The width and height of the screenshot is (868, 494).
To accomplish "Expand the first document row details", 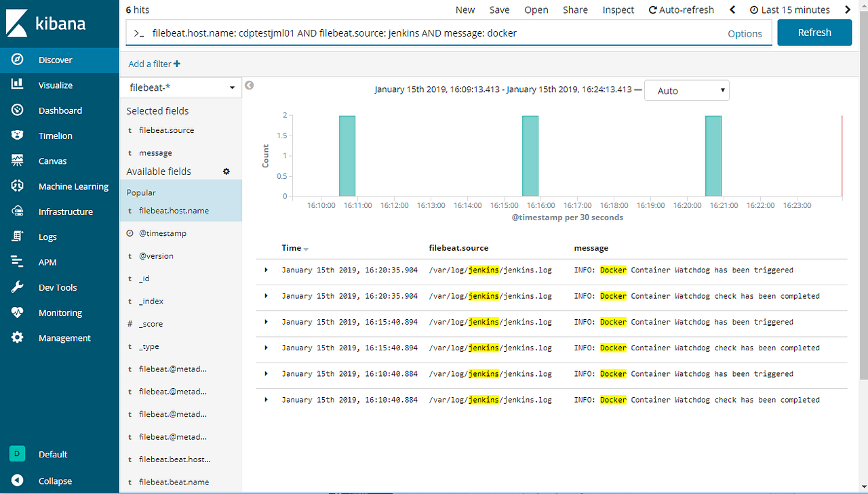I will 266,270.
